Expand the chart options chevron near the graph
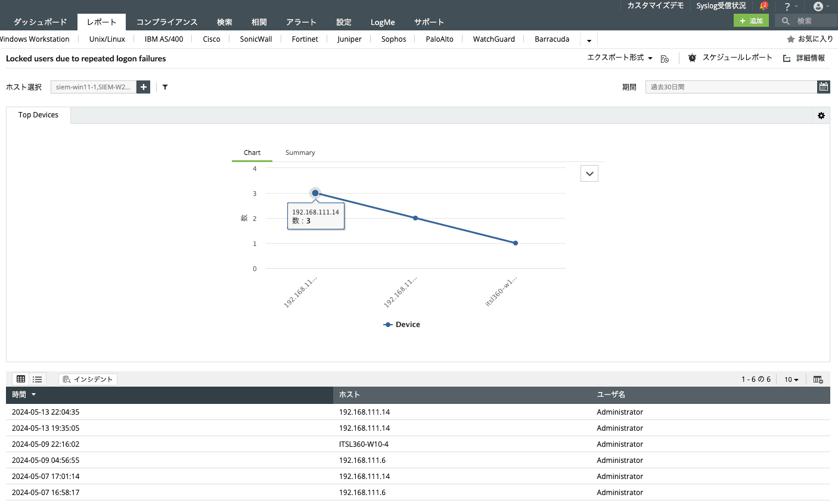This screenshot has height=504, width=838. point(589,173)
